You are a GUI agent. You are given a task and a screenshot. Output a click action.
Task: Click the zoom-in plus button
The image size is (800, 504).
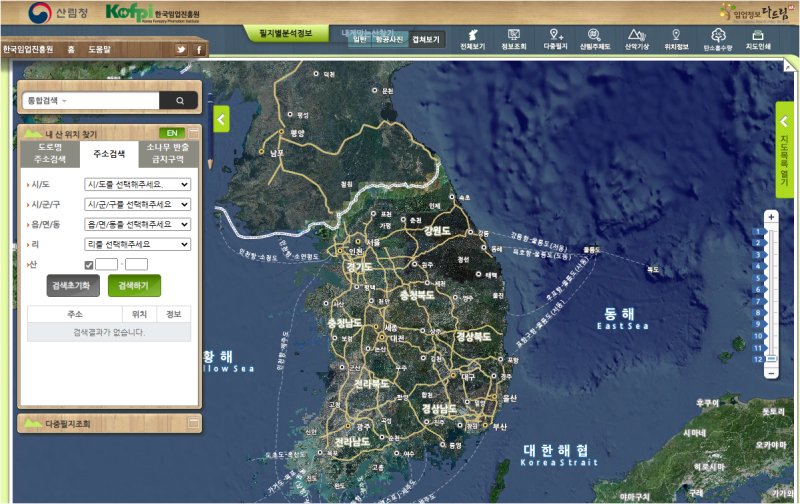771,217
